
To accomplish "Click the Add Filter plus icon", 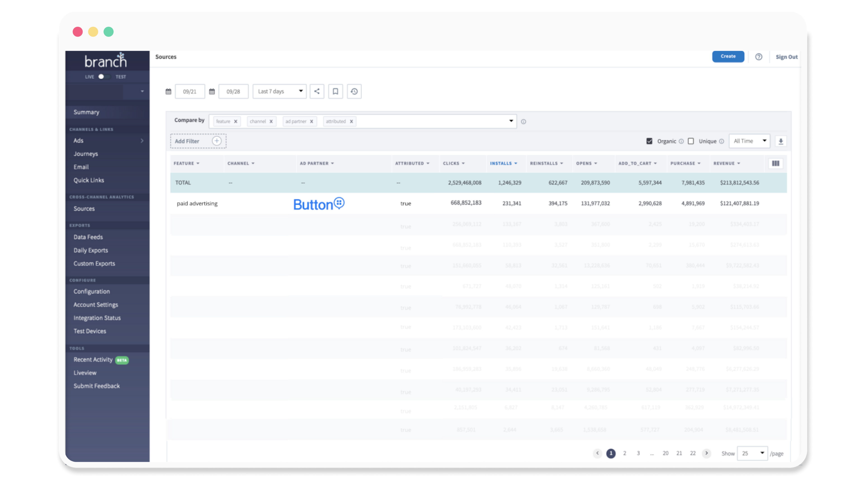I will [217, 141].
